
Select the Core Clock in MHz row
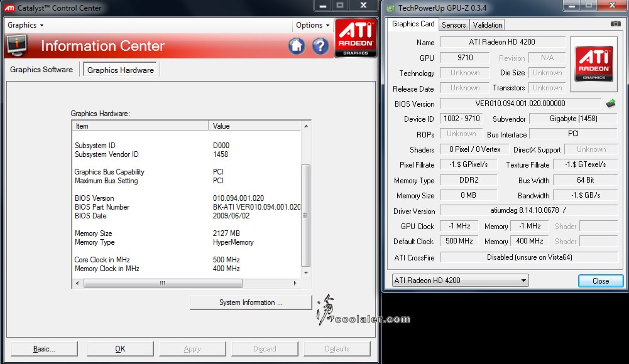[187, 260]
